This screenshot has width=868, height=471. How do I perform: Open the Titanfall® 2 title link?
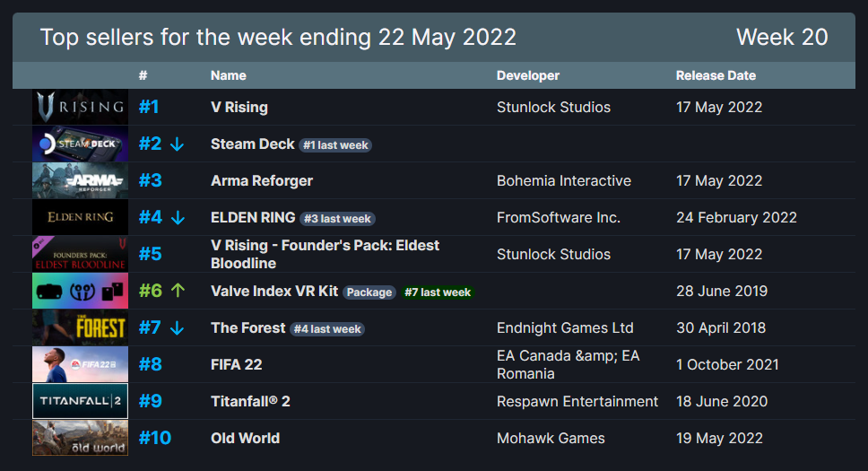click(x=250, y=401)
